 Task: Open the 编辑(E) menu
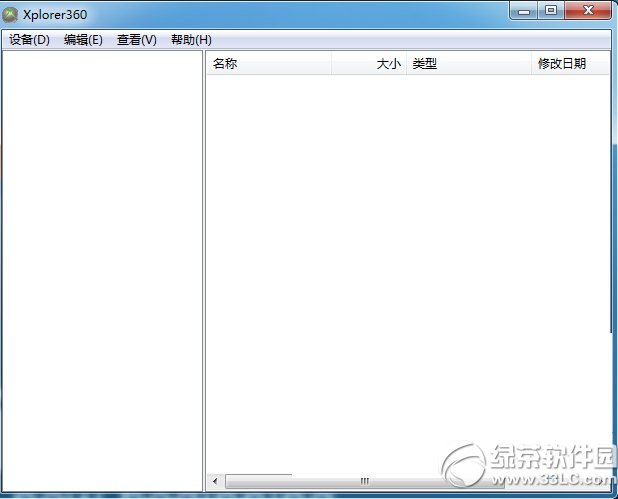pos(83,40)
